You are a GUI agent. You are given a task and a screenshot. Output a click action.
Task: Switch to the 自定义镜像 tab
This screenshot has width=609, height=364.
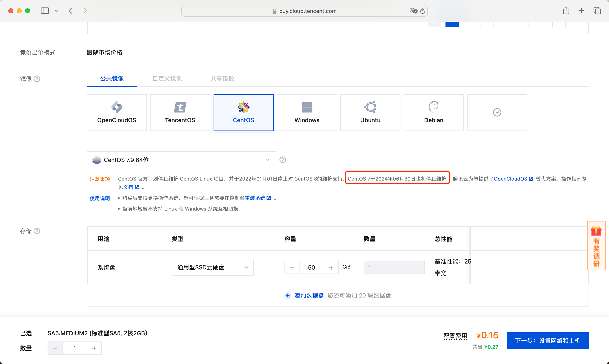167,78
